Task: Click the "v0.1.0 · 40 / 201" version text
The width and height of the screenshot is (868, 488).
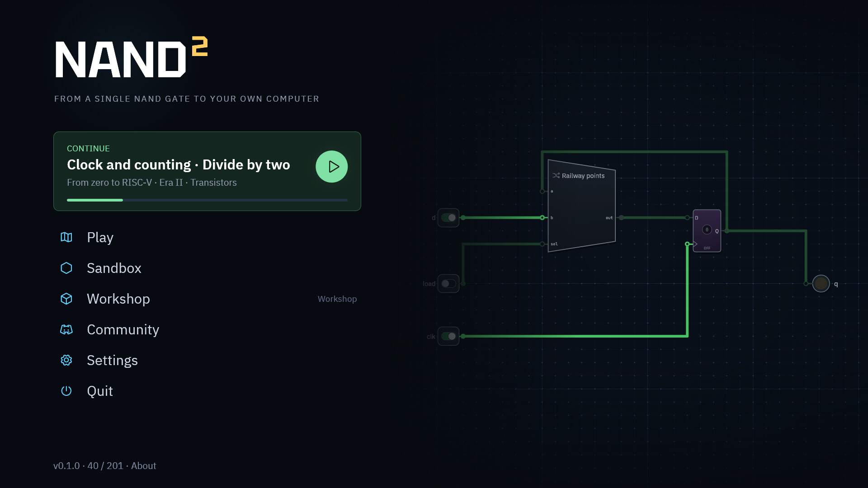Action: tap(88, 466)
